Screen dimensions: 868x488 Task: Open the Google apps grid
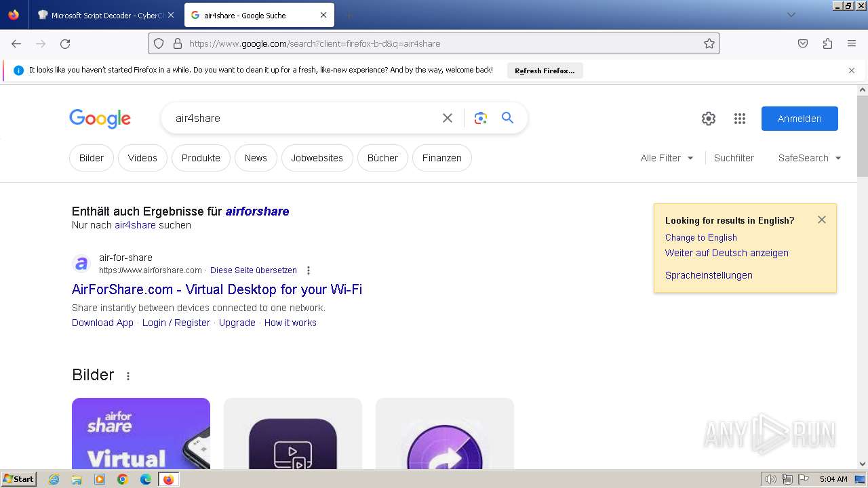(x=740, y=119)
